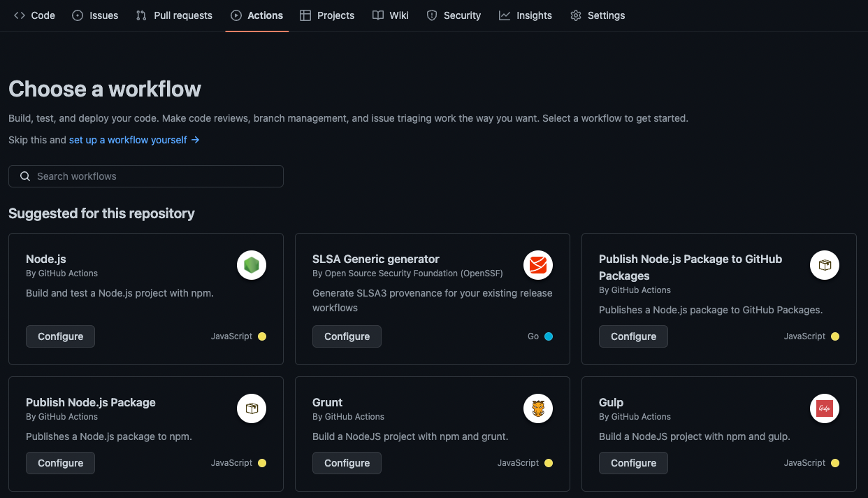Click the SLSA Generic generator title

coord(376,259)
